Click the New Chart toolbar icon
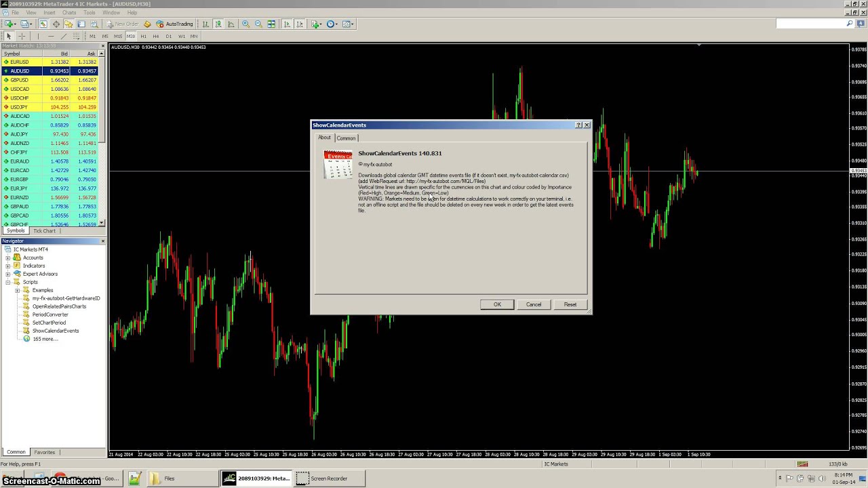The width and height of the screenshot is (868, 488). point(9,24)
